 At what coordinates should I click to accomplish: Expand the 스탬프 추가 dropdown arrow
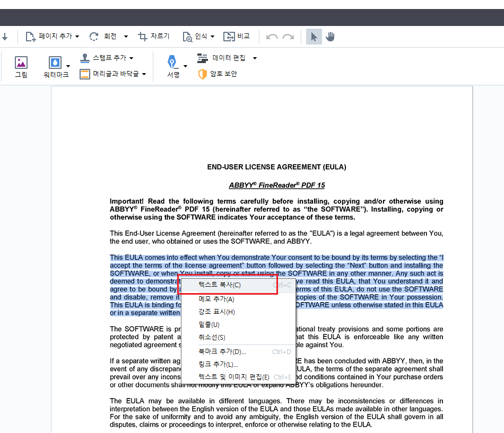pyautogui.click(x=131, y=58)
